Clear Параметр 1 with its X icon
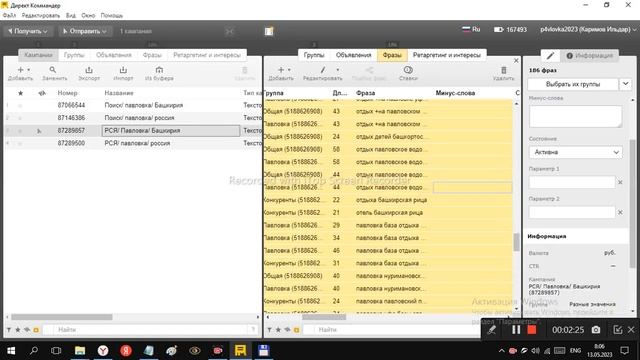 620,182
